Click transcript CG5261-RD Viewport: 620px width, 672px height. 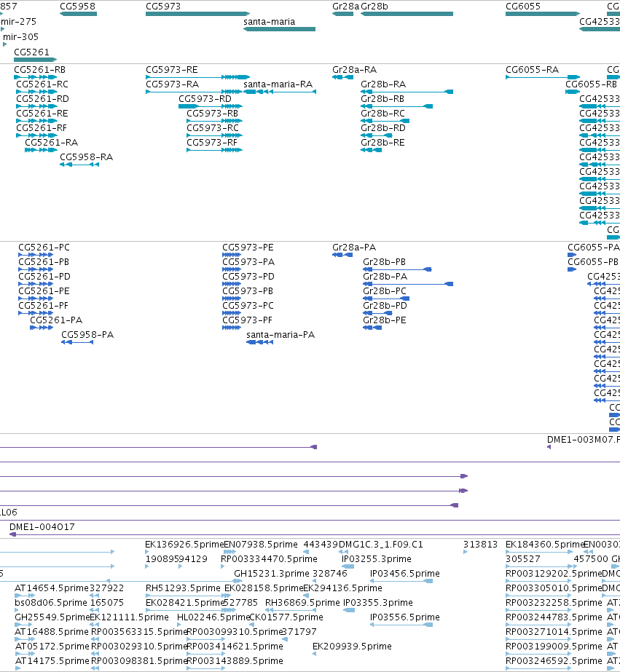click(42, 99)
